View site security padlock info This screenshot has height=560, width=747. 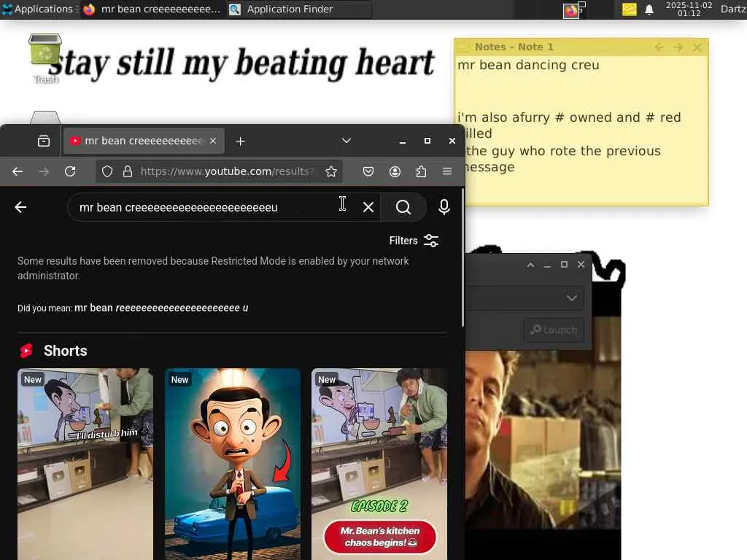pyautogui.click(x=128, y=171)
